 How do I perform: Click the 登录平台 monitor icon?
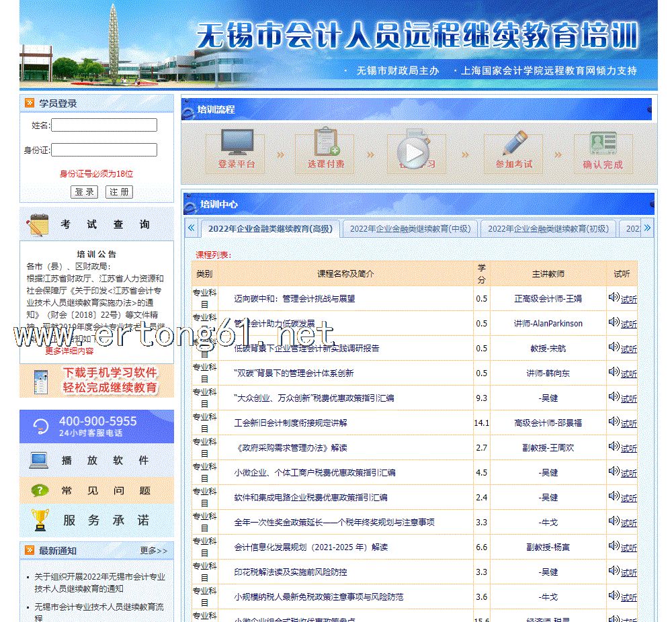237,144
